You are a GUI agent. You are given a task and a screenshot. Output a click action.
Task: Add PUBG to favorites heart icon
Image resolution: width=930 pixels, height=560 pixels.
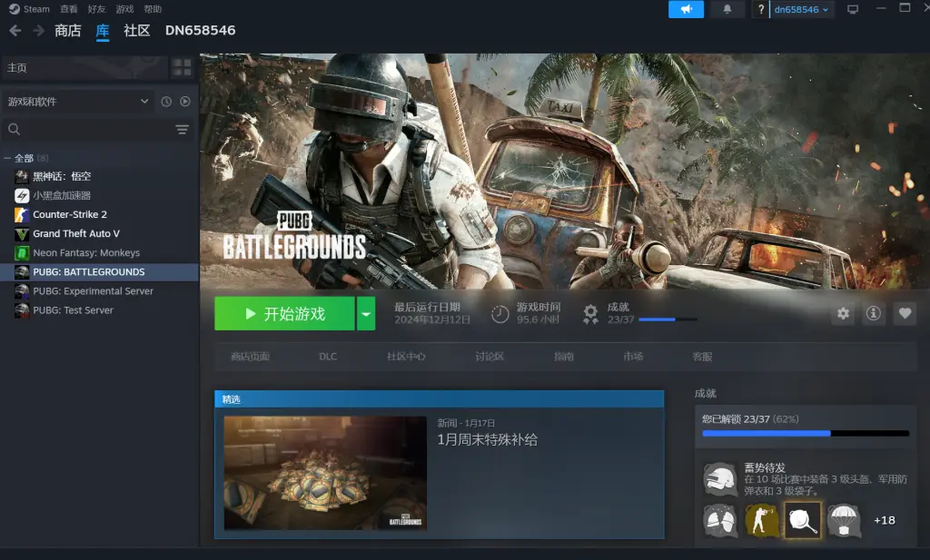[x=905, y=313]
